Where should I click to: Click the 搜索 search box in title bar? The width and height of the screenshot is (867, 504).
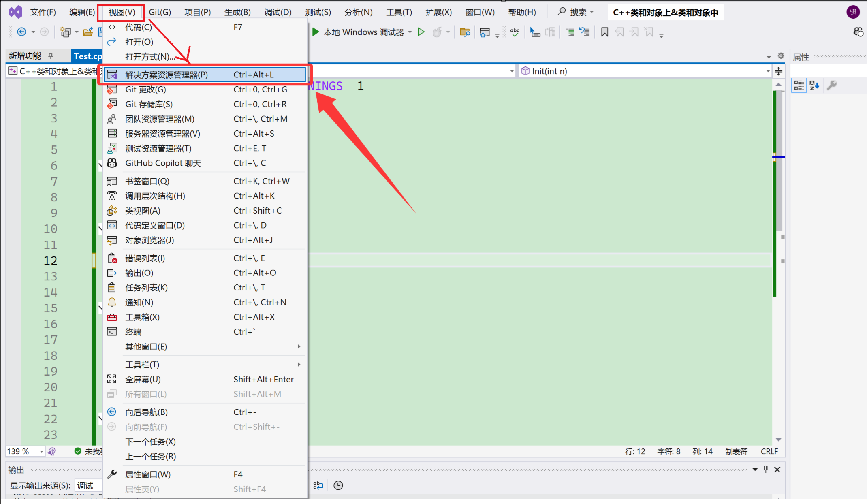[576, 12]
